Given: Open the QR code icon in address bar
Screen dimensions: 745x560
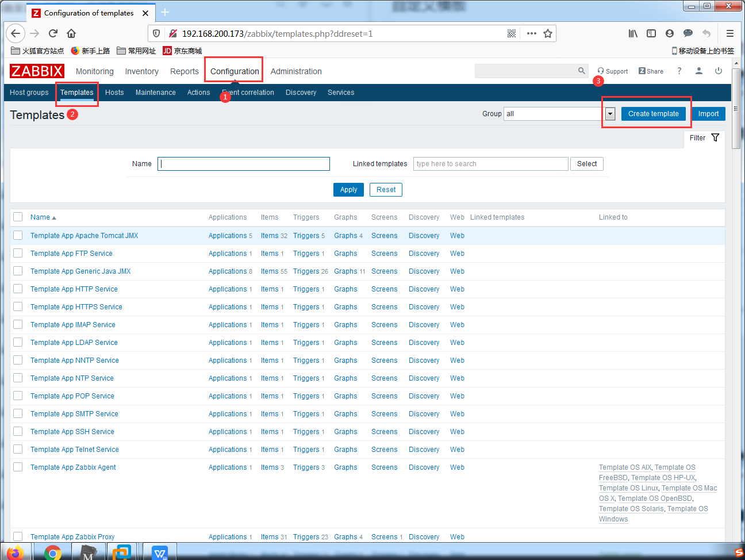Looking at the screenshot, I should pyautogui.click(x=512, y=33).
